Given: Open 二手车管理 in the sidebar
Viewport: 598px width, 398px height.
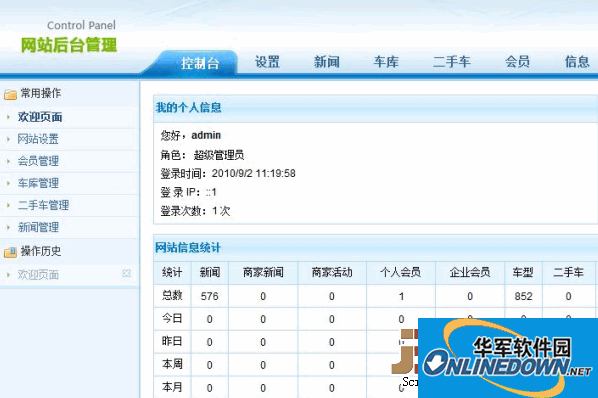Looking at the screenshot, I should coord(43,205).
